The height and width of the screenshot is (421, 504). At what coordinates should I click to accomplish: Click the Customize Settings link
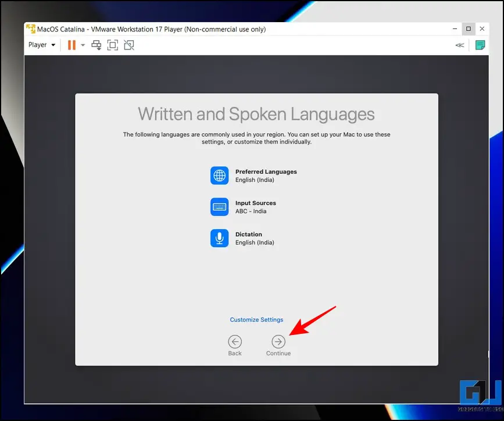[256, 320]
